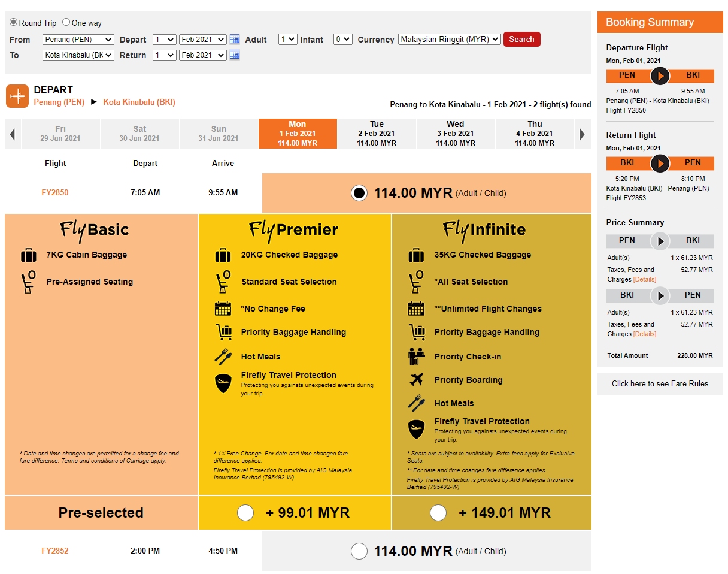
Task: Click the right arrow to see later dates
Action: 583,133
